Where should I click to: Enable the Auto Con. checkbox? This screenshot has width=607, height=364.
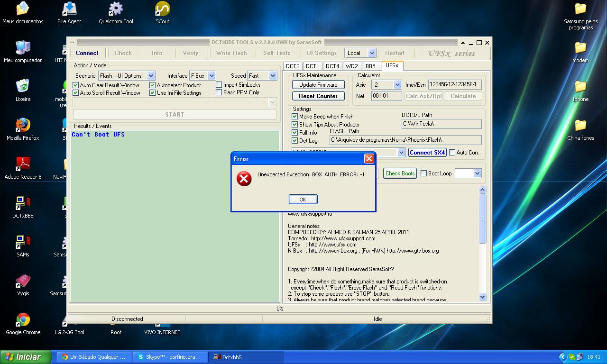[x=452, y=153]
